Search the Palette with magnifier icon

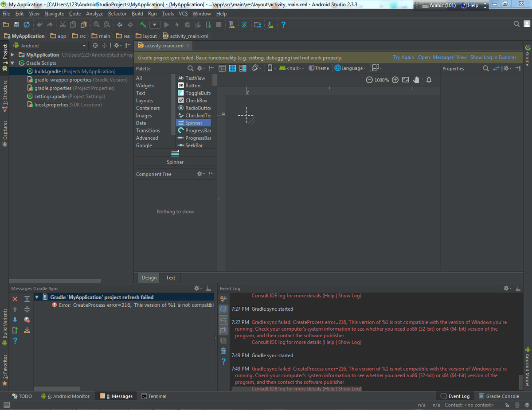point(190,68)
